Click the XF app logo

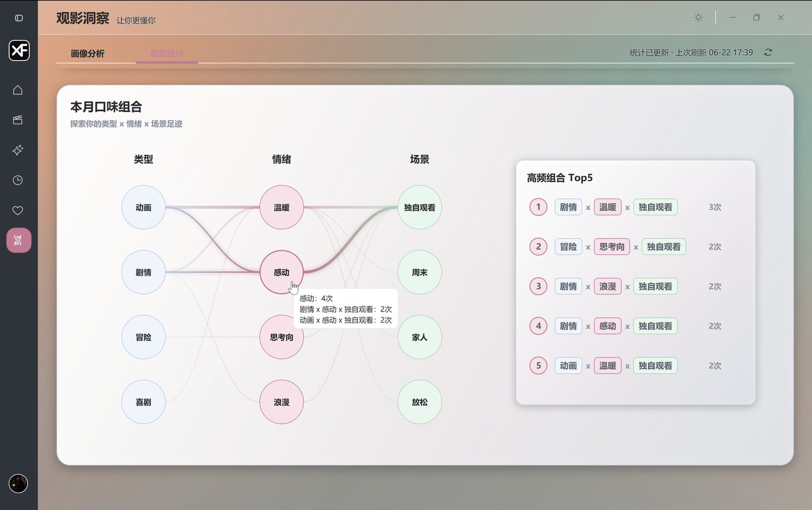click(x=19, y=50)
